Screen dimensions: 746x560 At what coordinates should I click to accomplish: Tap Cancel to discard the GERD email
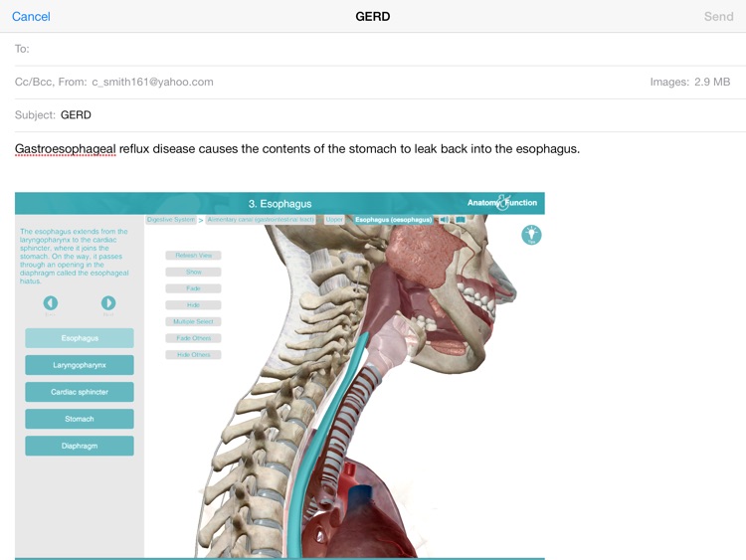tap(31, 17)
